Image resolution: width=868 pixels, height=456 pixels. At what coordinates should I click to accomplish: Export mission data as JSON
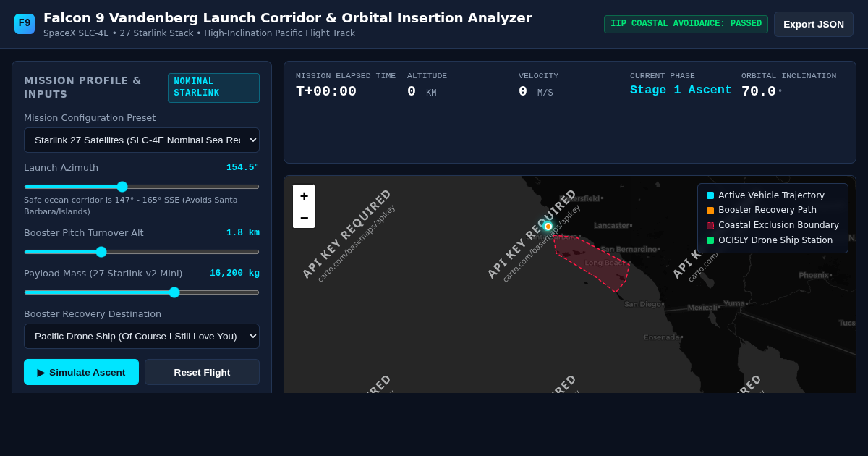814,25
